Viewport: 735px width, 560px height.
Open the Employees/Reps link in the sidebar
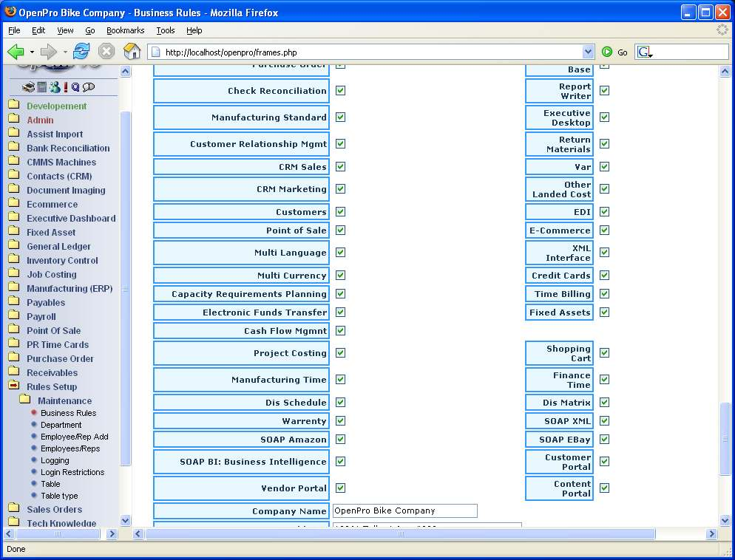point(70,448)
